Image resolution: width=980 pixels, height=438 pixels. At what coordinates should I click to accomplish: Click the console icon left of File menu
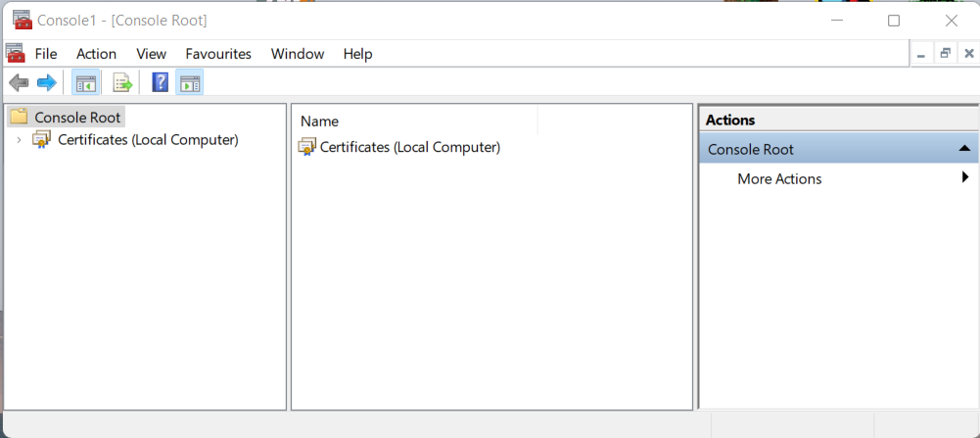pos(15,54)
